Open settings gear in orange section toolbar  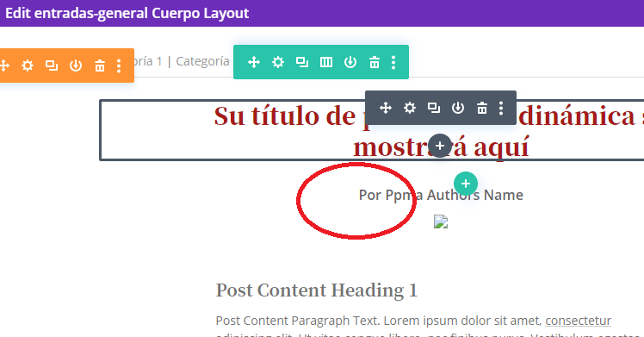(28, 66)
